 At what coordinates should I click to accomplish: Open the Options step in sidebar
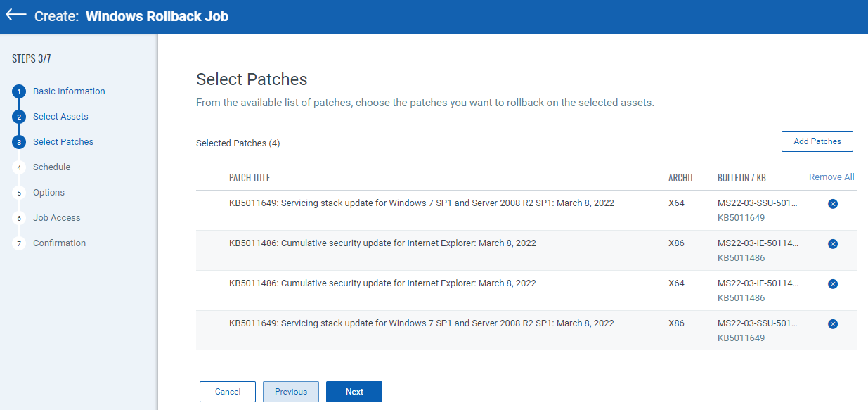click(48, 193)
